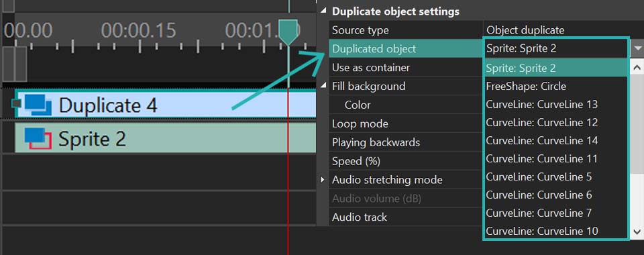Select the Sprite 2 timeline block
Image resolution: width=644 pixels, height=255 pixels.
(166, 138)
